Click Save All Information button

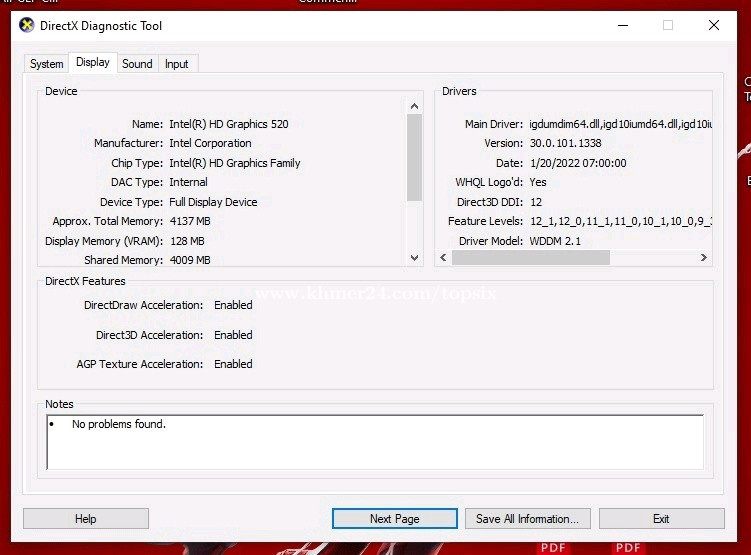[x=527, y=519]
